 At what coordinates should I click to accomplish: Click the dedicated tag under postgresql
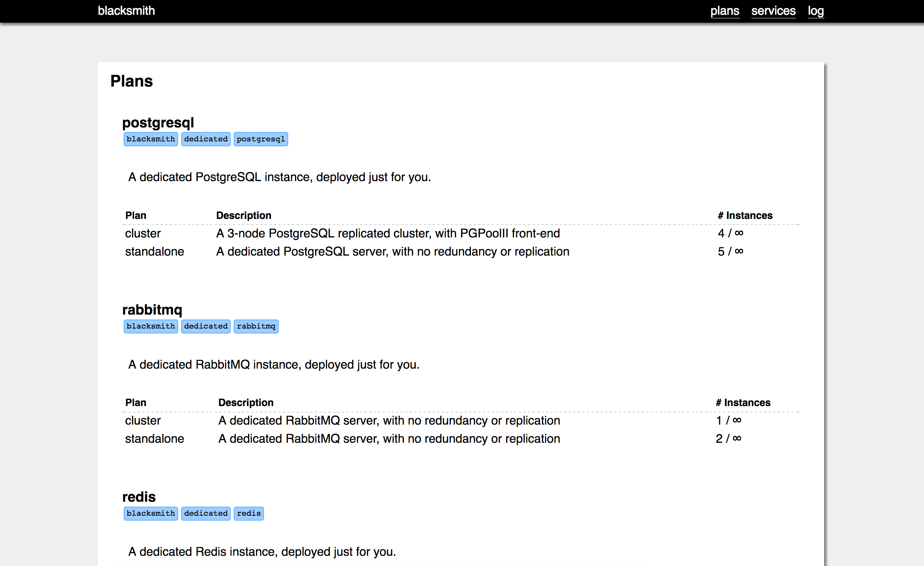click(x=206, y=139)
